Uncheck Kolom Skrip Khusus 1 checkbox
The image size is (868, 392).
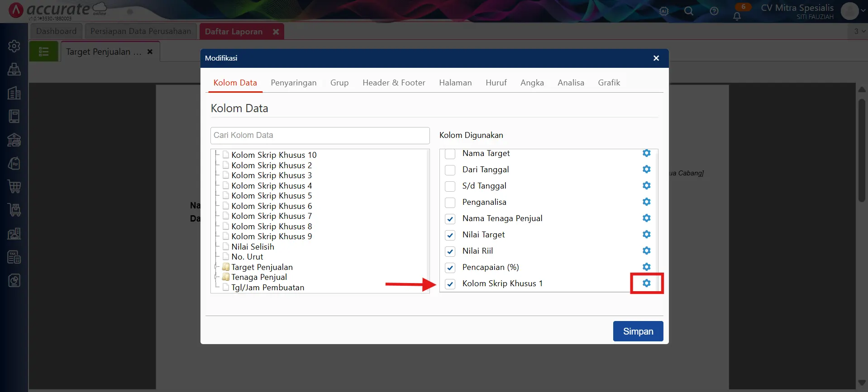tap(450, 284)
